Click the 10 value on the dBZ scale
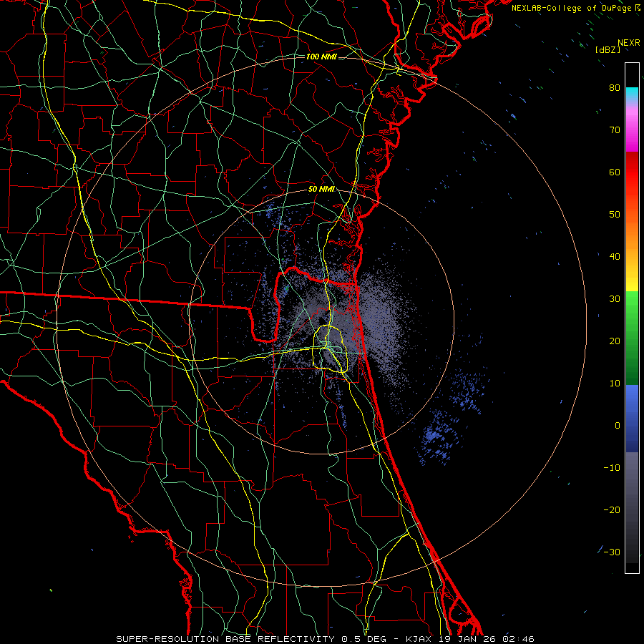 pos(615,384)
